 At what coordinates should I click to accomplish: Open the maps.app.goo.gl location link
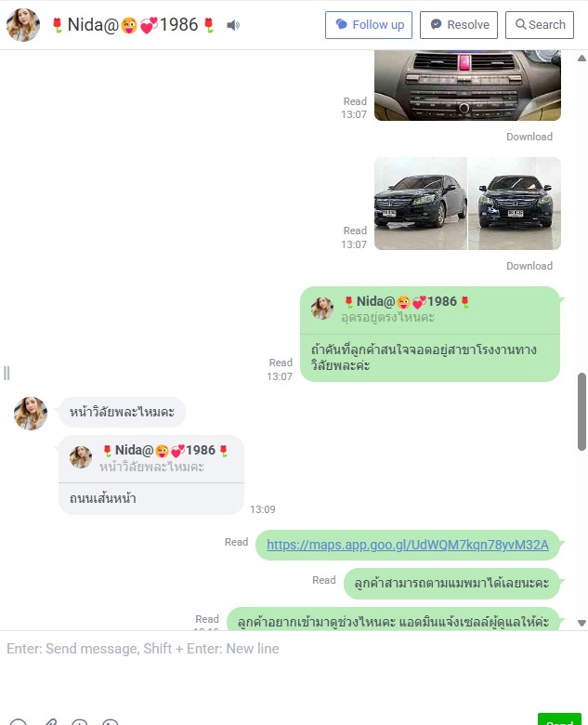tap(408, 545)
